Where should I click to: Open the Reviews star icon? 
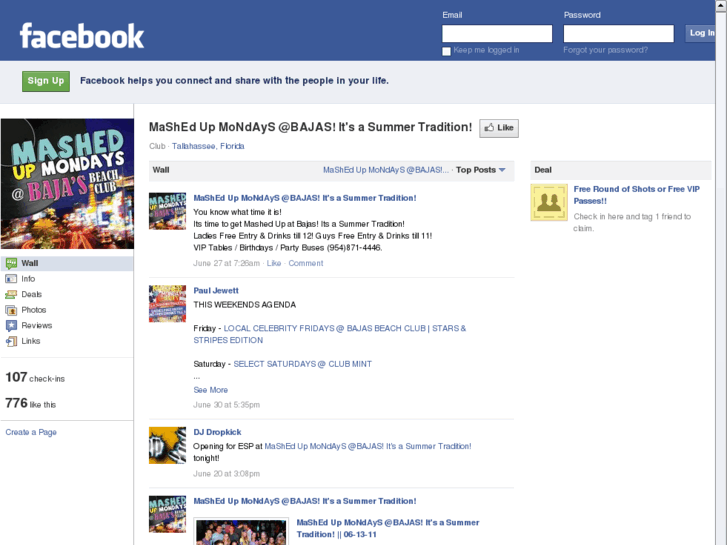point(11,326)
